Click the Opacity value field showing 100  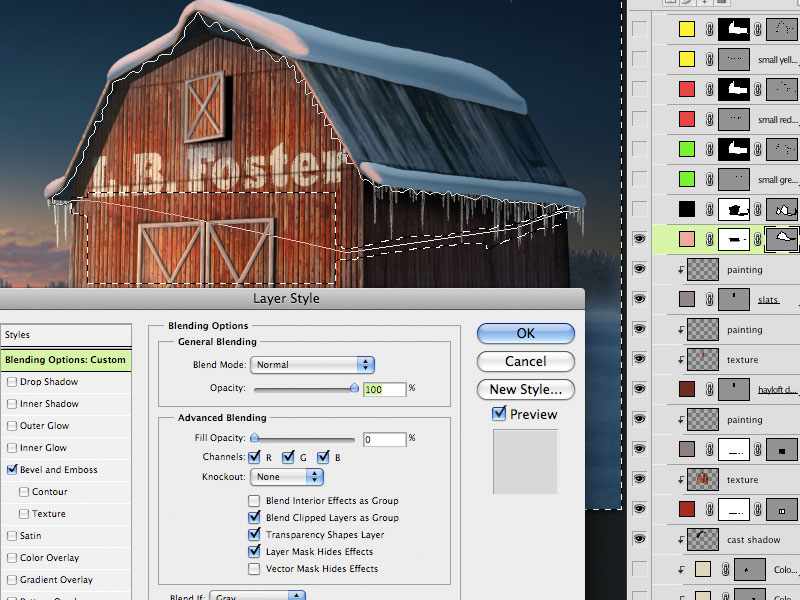click(x=385, y=389)
